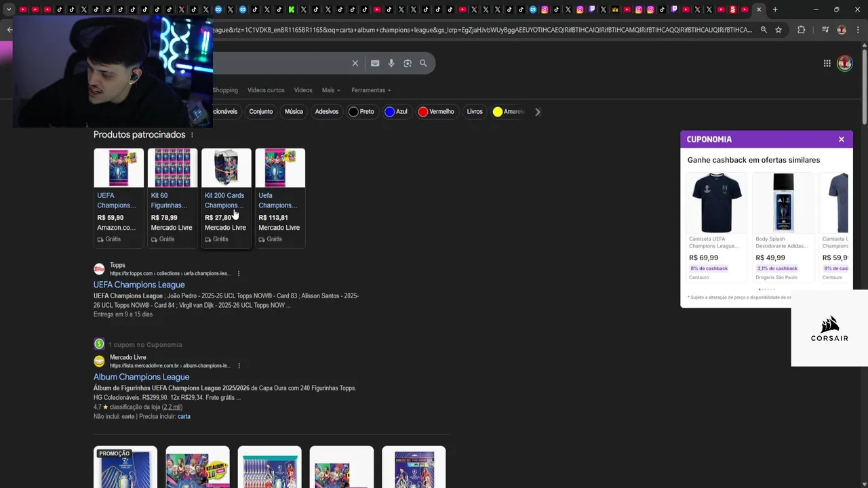Click the 'Entrega em 9 a 15 dias' text
This screenshot has width=868, height=488.
[x=123, y=314]
